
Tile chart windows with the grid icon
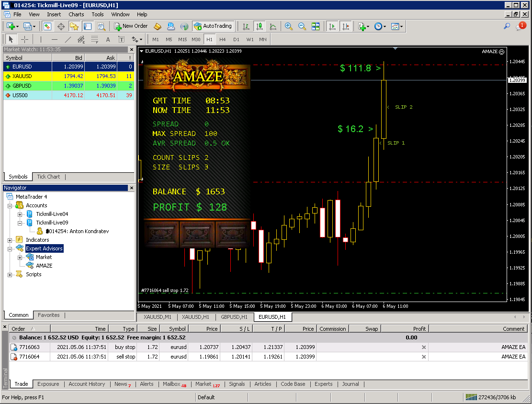point(316,26)
